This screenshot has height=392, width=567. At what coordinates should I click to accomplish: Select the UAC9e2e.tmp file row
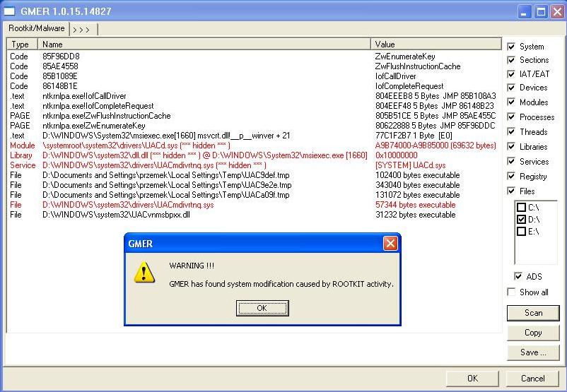tap(254, 185)
